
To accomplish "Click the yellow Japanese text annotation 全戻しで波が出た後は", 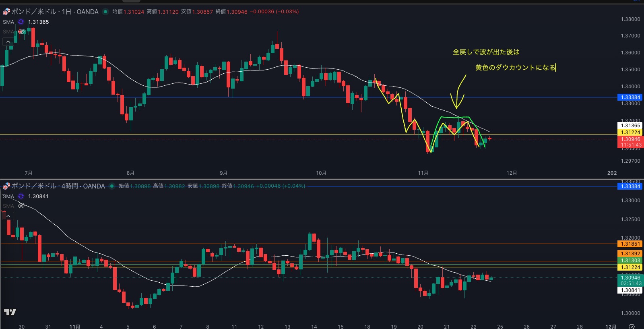I will pos(486,52).
